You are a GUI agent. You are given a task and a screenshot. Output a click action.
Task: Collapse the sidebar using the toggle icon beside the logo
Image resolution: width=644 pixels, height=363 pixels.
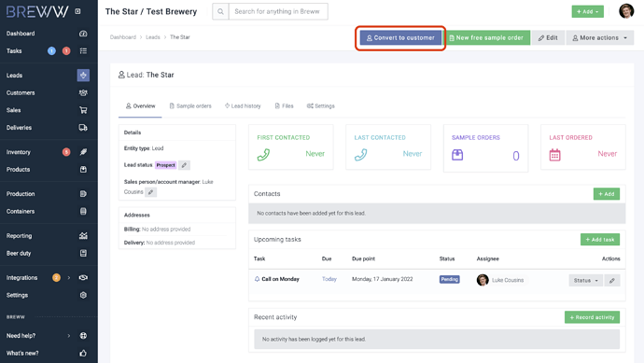coord(77,11)
